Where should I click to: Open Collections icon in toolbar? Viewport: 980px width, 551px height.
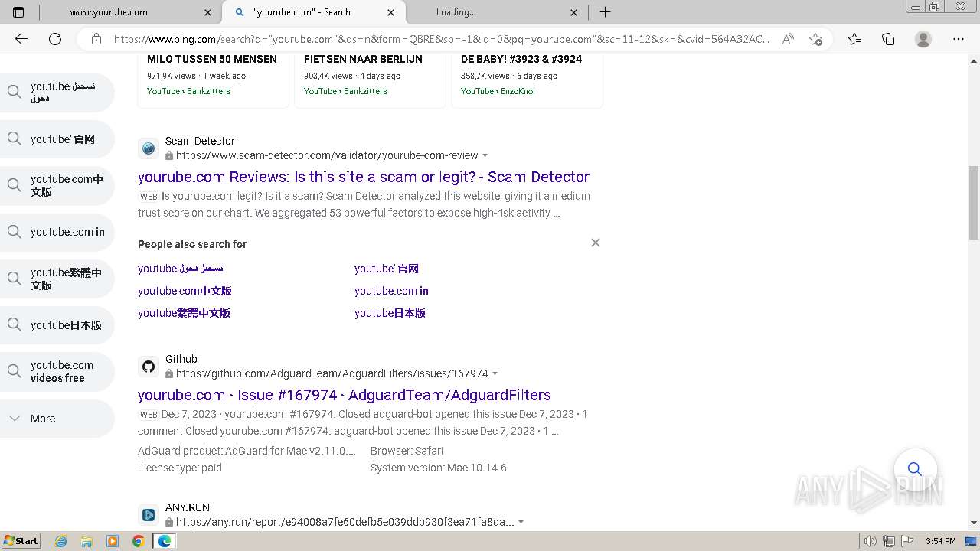(x=888, y=39)
